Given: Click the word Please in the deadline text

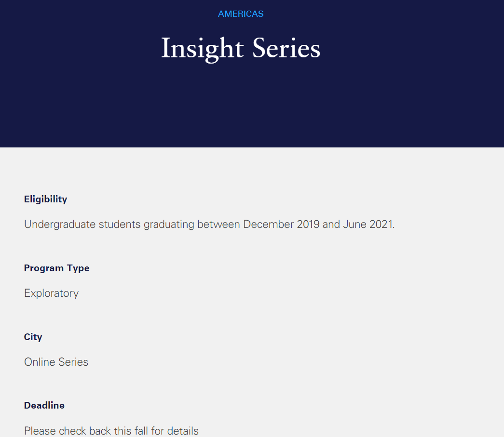Looking at the screenshot, I should click(x=40, y=431).
